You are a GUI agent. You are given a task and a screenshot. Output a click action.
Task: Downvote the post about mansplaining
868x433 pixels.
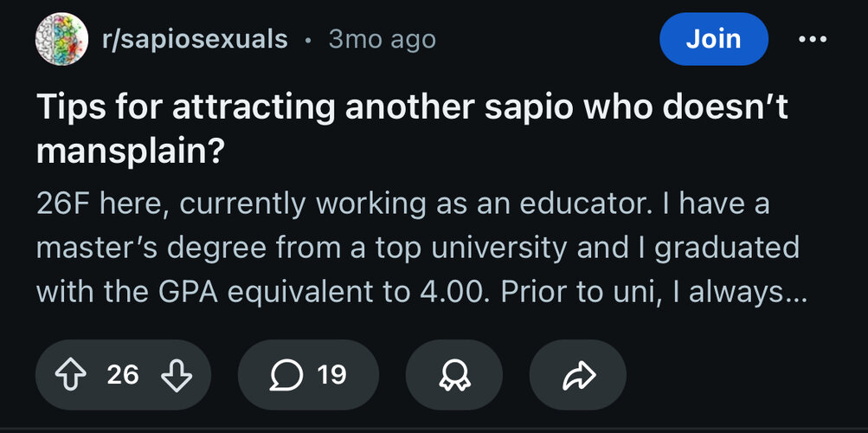(x=176, y=374)
